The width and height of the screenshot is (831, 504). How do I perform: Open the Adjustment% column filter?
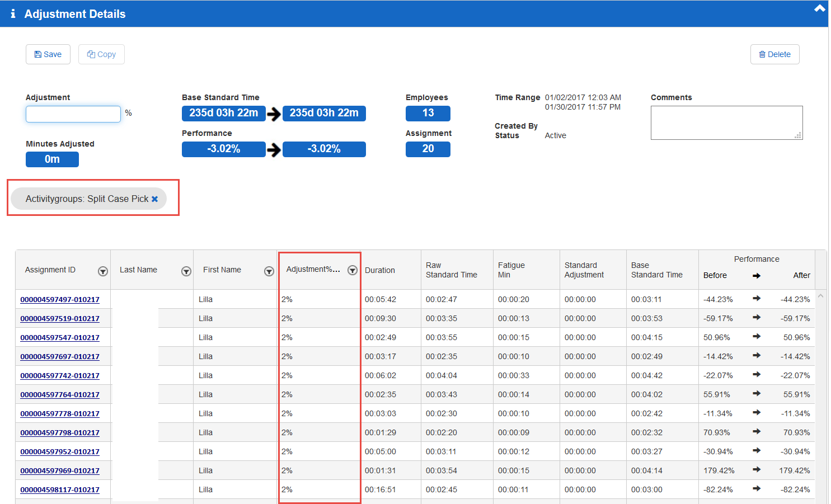[353, 271]
